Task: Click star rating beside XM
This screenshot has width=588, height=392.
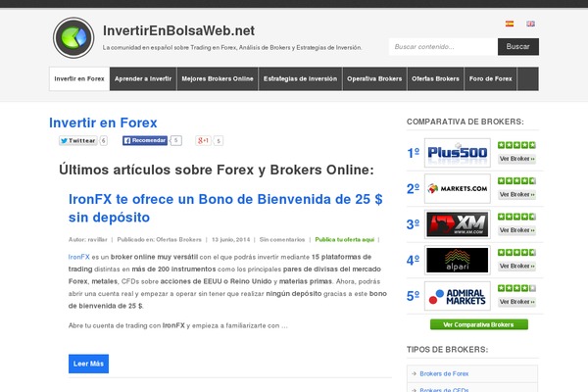Action: (516, 217)
